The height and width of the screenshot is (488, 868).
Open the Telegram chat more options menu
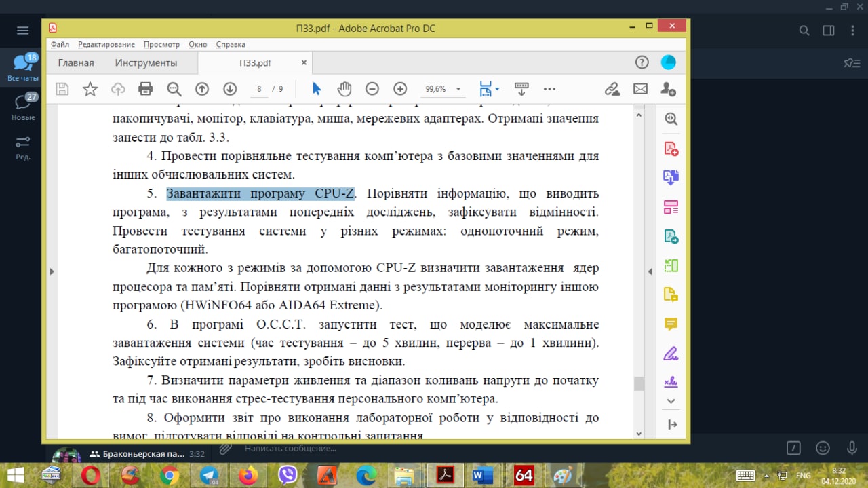(852, 31)
